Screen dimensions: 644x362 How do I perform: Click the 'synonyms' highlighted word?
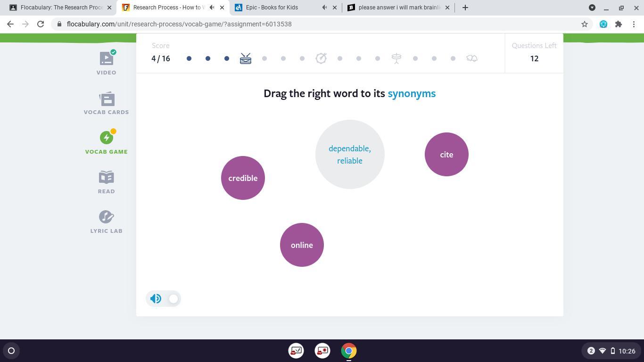[x=412, y=93]
